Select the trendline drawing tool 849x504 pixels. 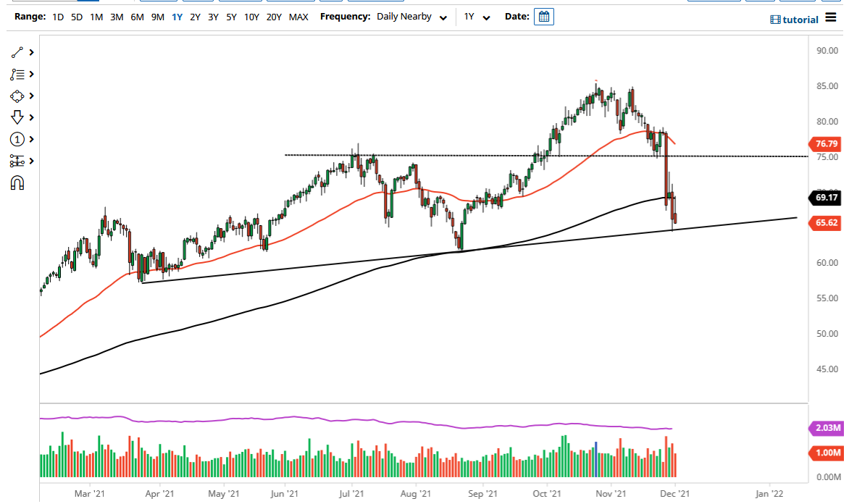(x=16, y=52)
